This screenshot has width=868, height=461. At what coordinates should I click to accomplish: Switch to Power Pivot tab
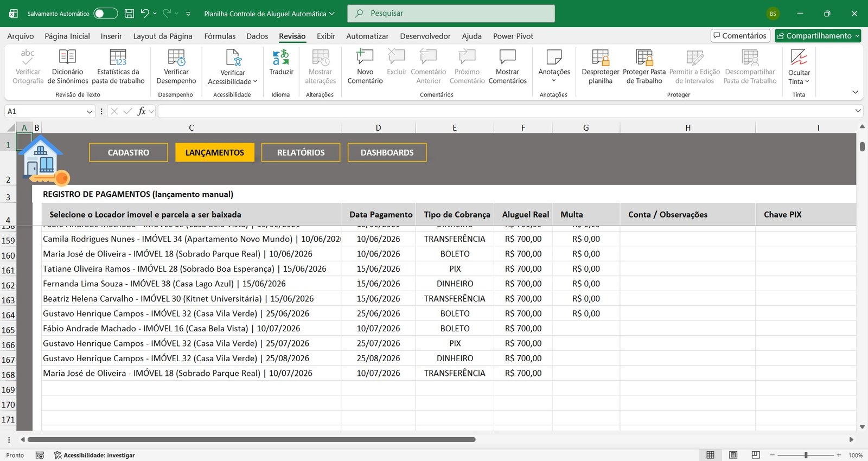(x=513, y=36)
